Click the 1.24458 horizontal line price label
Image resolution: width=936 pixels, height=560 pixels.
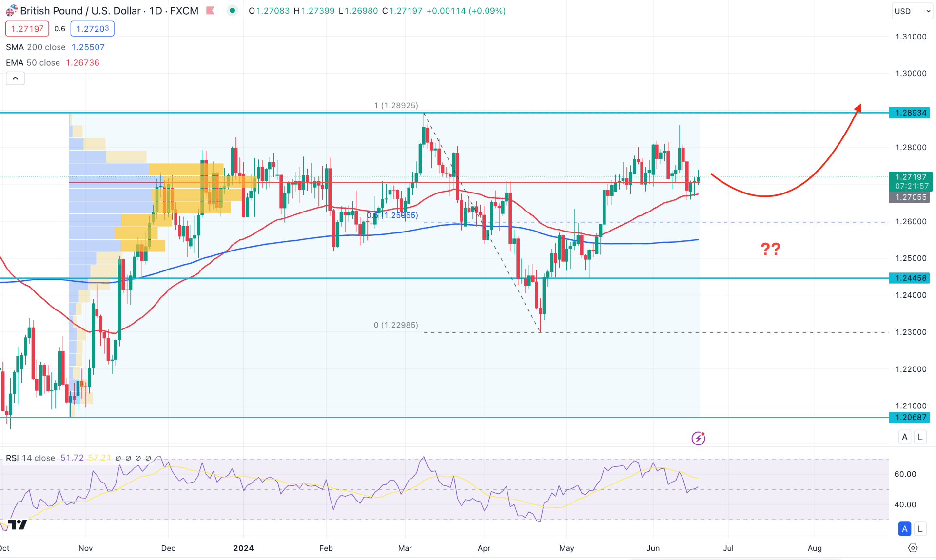coord(910,278)
